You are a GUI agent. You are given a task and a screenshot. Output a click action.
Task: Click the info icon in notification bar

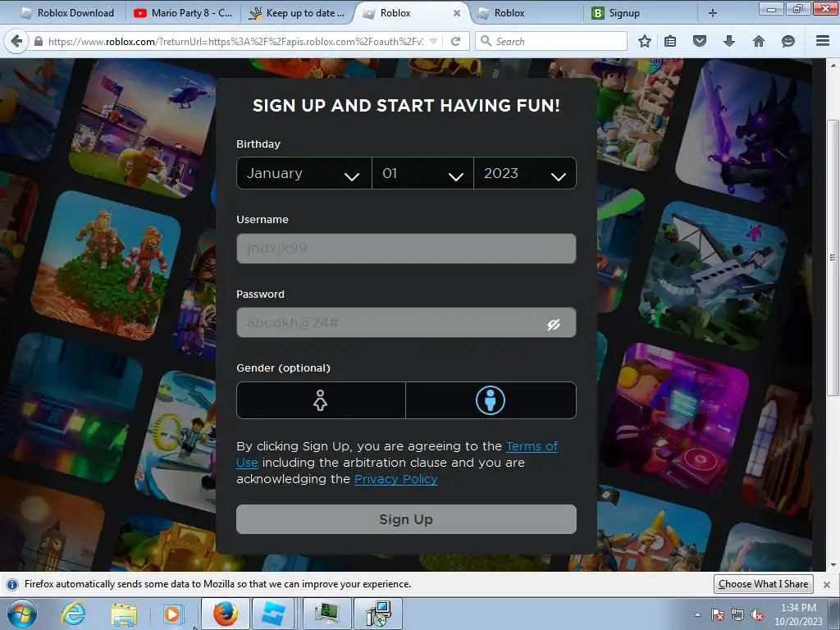[12, 584]
